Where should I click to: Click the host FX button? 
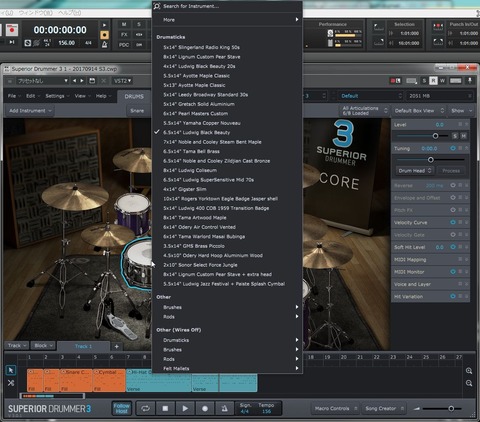(x=124, y=35)
